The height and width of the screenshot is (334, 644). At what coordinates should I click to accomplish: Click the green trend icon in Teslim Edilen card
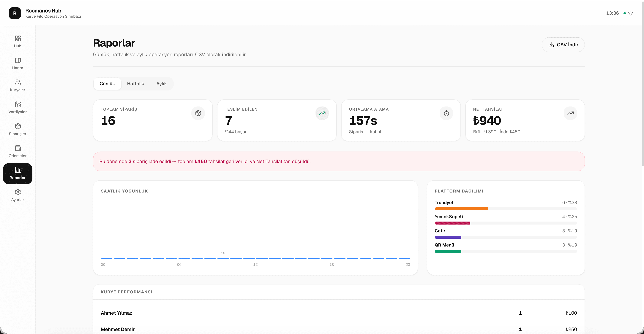pos(322,113)
